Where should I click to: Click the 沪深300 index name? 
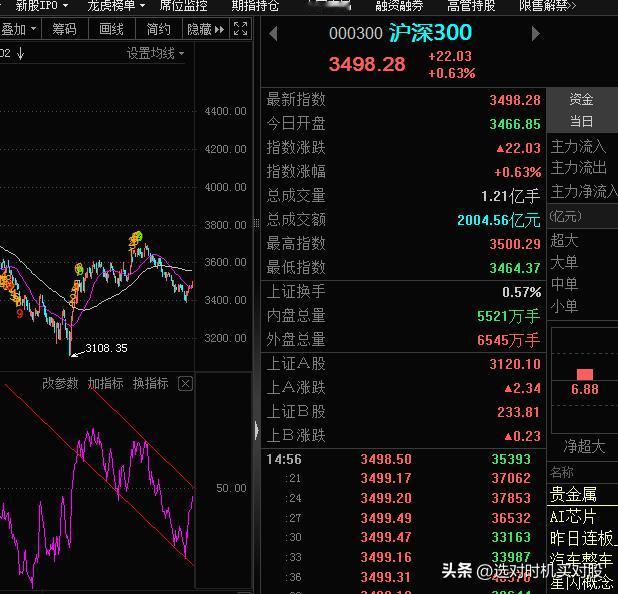[430, 32]
